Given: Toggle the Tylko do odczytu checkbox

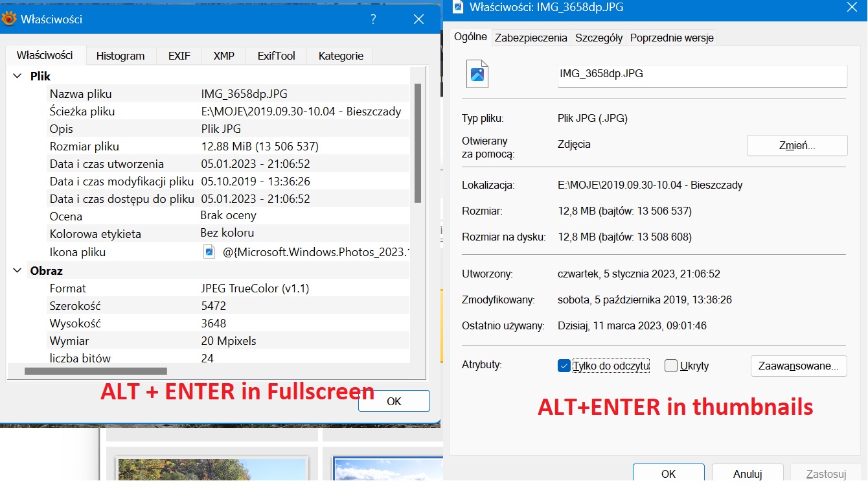Looking at the screenshot, I should click(564, 366).
